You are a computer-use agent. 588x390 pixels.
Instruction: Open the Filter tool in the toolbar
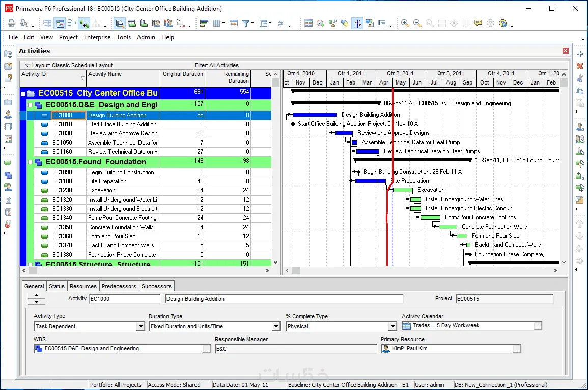[x=246, y=23]
